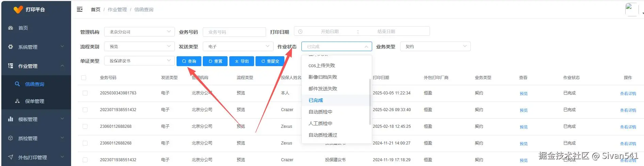Check the row dated 2025-02-26 09:33:40
Screen dimensions: 644x166
(85, 110)
